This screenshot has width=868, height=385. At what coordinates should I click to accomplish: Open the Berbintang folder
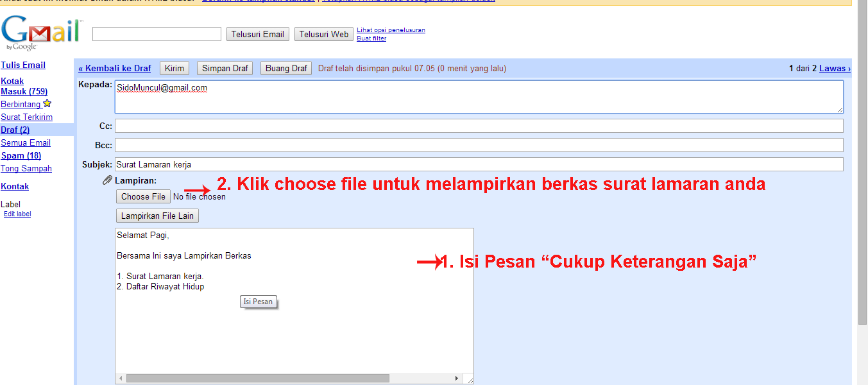[21, 104]
